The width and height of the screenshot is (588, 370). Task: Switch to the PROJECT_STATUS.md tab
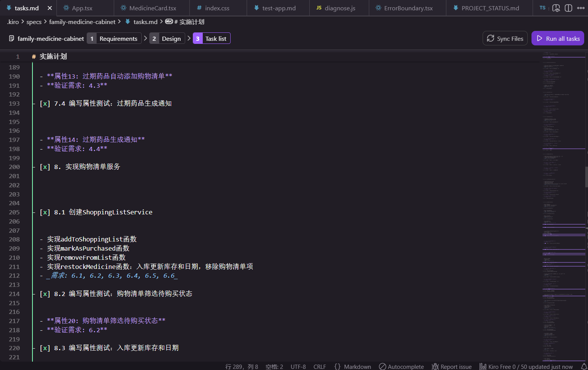pos(490,8)
